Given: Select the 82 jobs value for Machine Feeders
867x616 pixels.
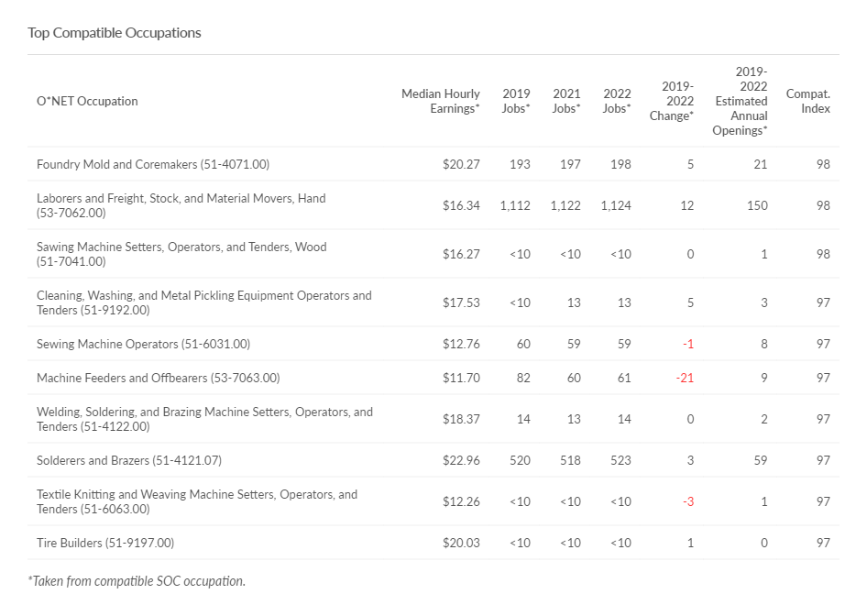Looking at the screenshot, I should (523, 379).
